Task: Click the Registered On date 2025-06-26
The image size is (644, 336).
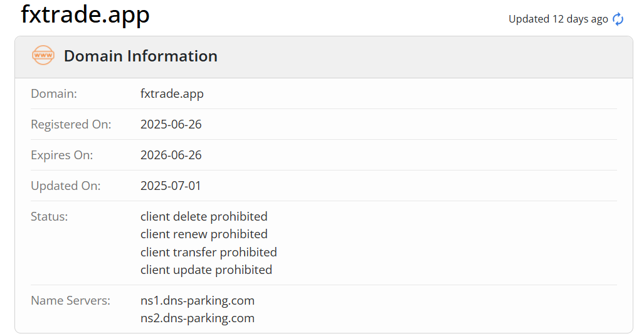Action: (171, 124)
